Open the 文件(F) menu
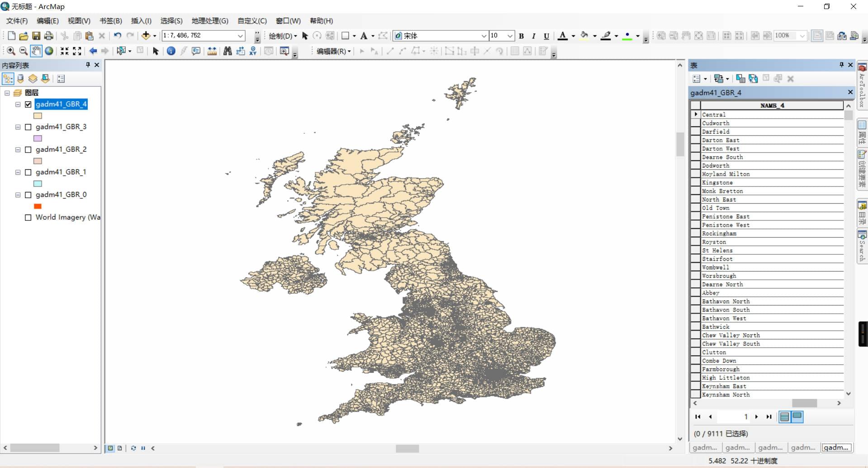868x468 pixels. click(17, 21)
